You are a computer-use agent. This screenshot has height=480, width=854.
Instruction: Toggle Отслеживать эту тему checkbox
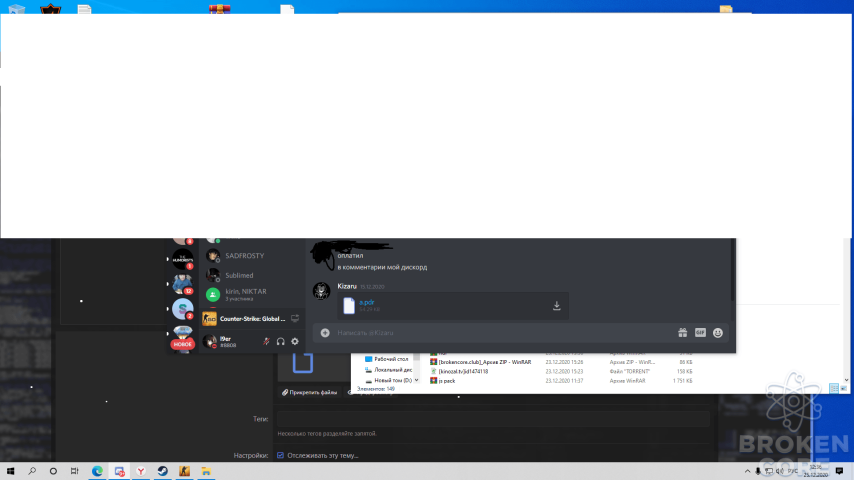click(280, 455)
